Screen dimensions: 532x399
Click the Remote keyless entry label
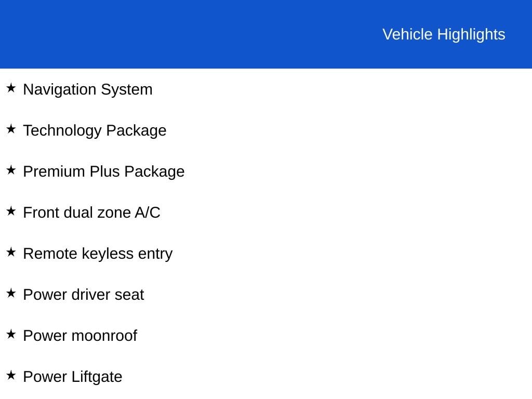point(98,254)
